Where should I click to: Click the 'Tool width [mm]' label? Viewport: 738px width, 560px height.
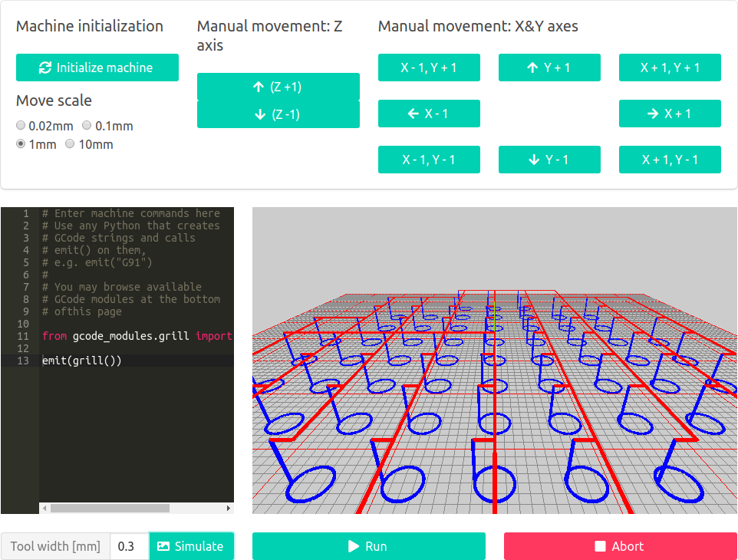click(55, 546)
